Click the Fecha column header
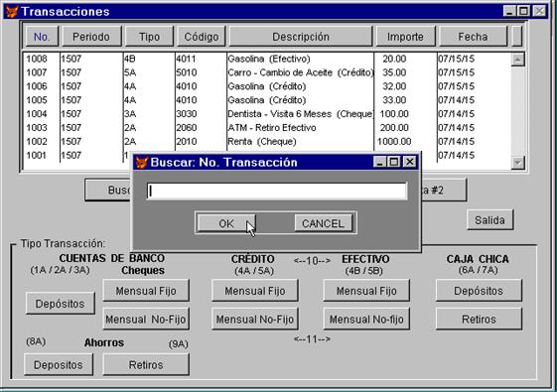Viewport: 557px width, 392px height. 473,37
